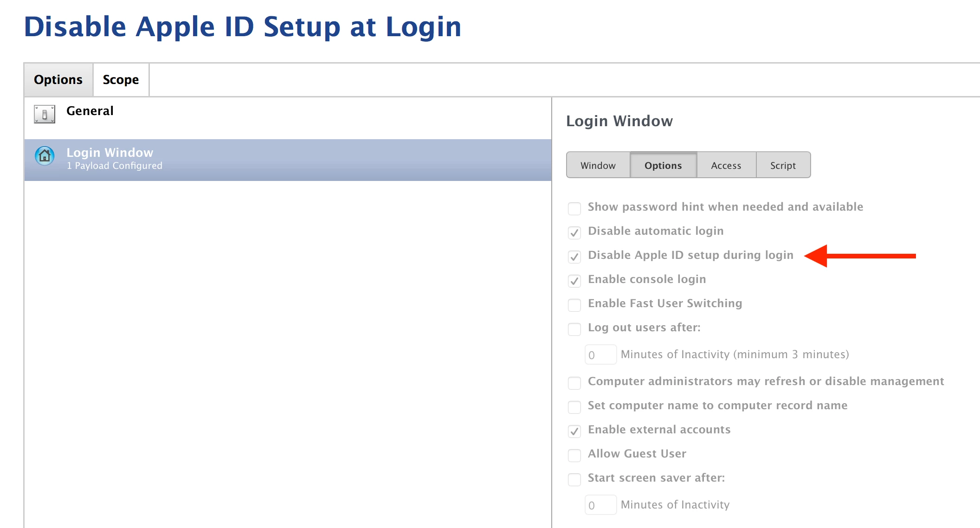The height and width of the screenshot is (528, 980).
Task: Click the screen saver Minutes of Inactivity field
Action: pos(600,505)
